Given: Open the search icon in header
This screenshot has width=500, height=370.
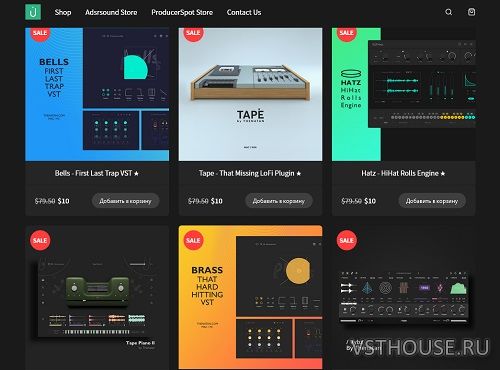Looking at the screenshot, I should click(x=449, y=12).
